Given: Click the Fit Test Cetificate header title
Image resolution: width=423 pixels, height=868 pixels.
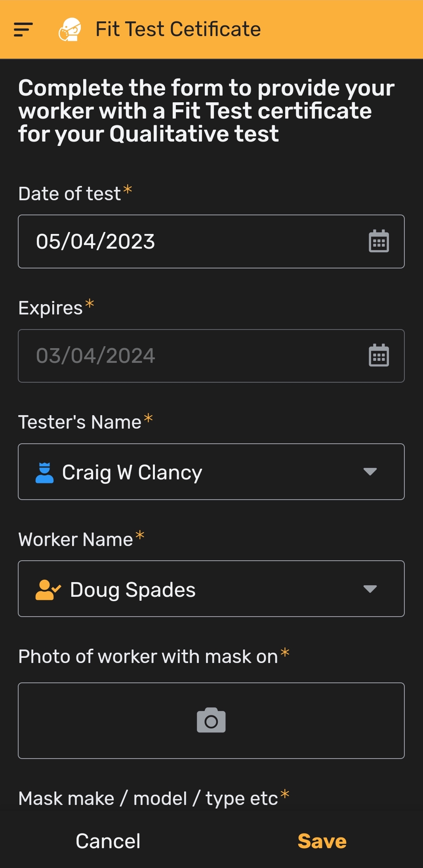Looking at the screenshot, I should [178, 29].
